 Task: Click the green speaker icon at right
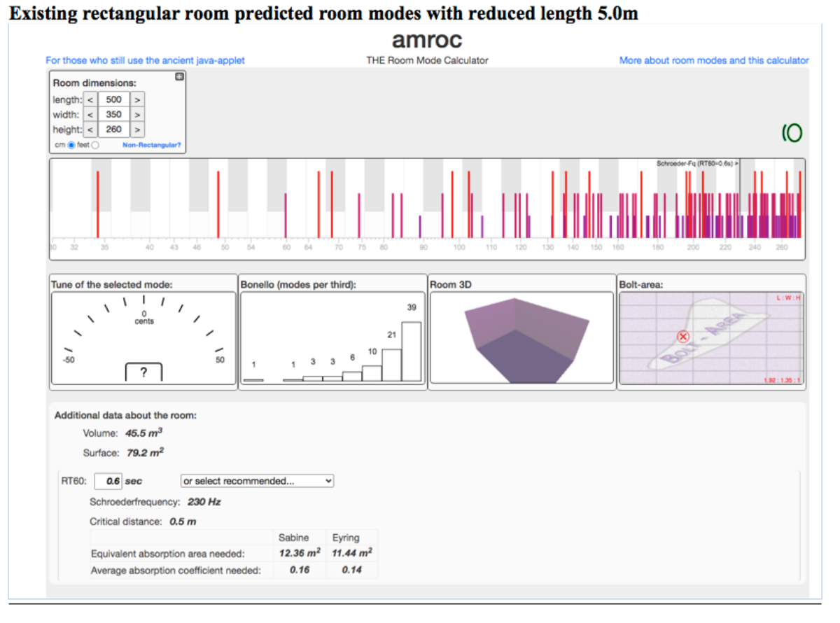point(792,132)
